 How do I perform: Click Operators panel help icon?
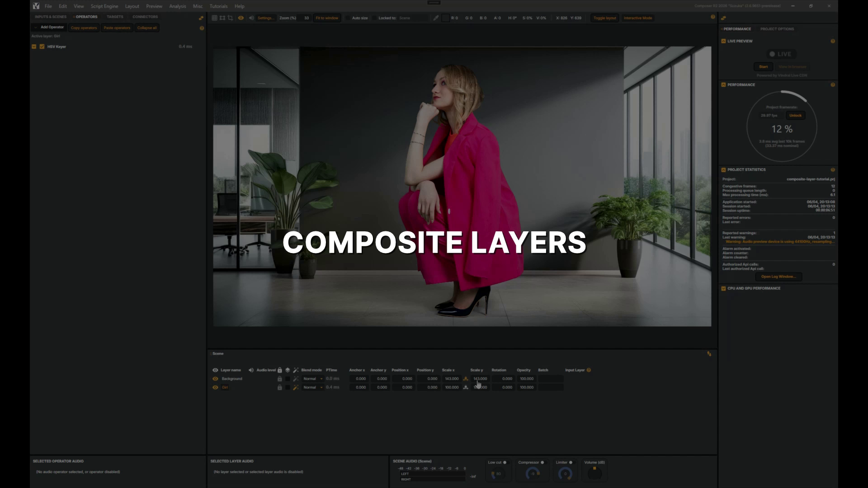click(x=202, y=28)
